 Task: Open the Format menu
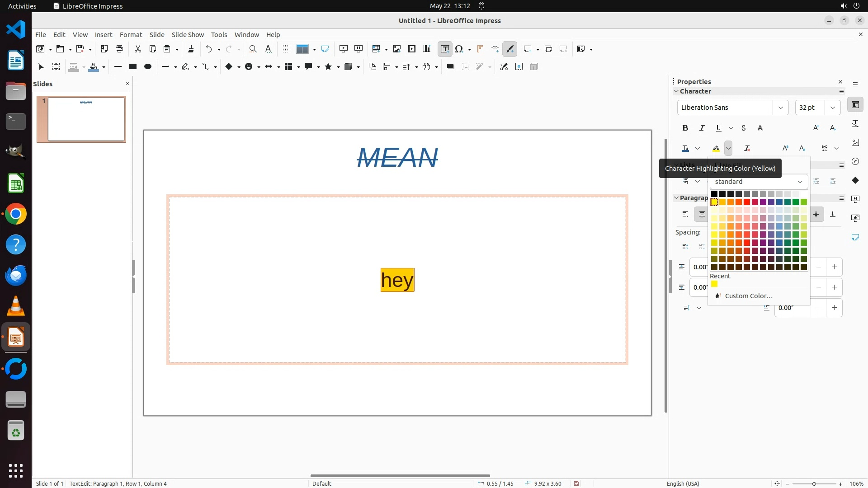tap(131, 34)
